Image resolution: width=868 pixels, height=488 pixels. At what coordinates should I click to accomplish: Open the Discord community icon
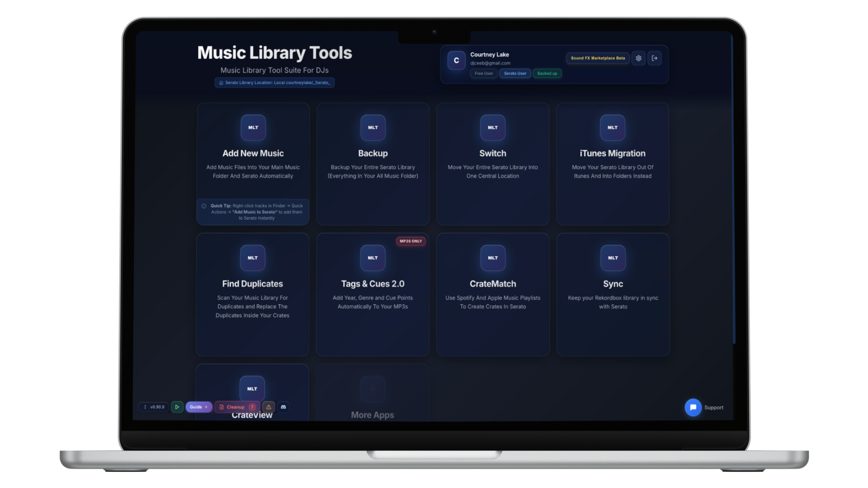[284, 407]
